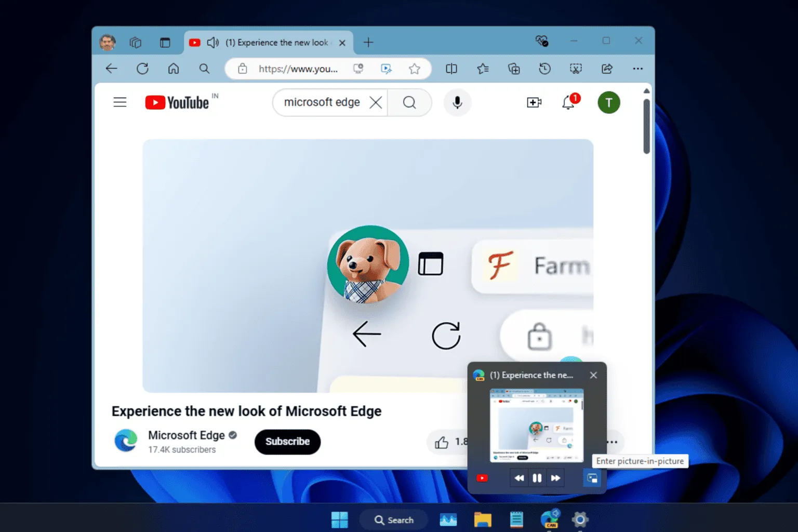This screenshot has width=798, height=532.
Task: Open the taskbar Search box
Action: pyautogui.click(x=394, y=520)
